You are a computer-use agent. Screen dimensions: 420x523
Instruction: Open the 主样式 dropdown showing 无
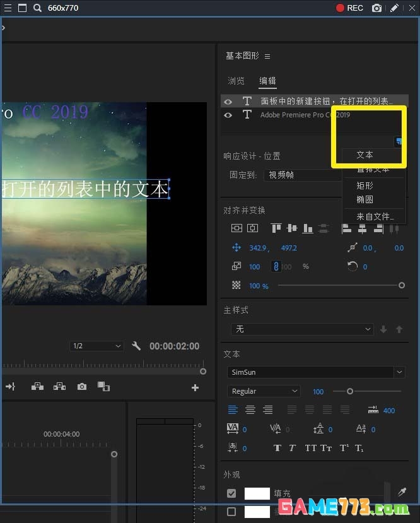[302, 329]
